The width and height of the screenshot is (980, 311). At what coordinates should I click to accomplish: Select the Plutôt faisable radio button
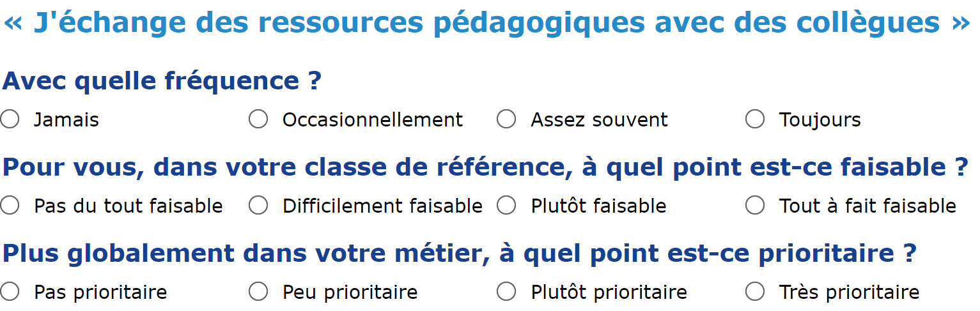506,205
